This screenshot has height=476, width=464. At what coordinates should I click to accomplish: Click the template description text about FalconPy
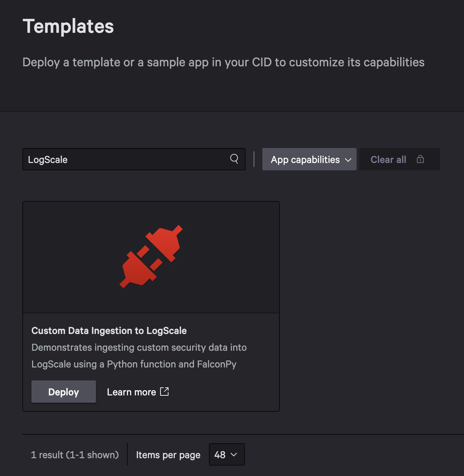(139, 356)
